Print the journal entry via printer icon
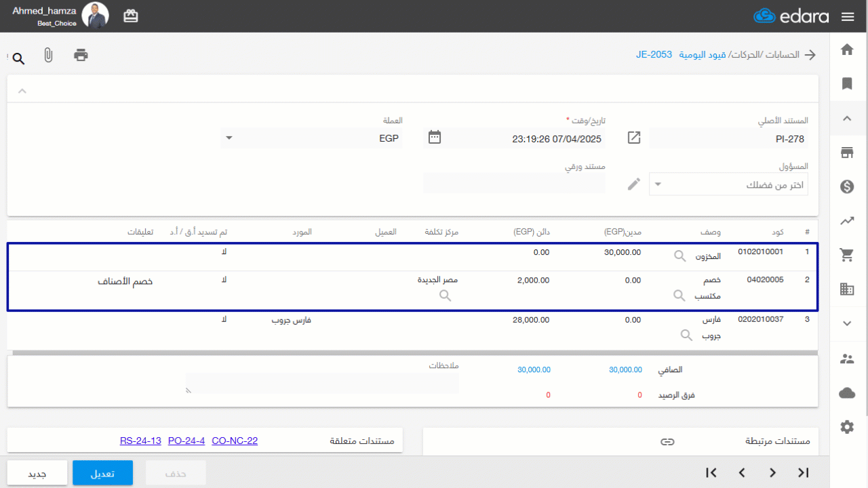The image size is (868, 488). click(x=81, y=55)
